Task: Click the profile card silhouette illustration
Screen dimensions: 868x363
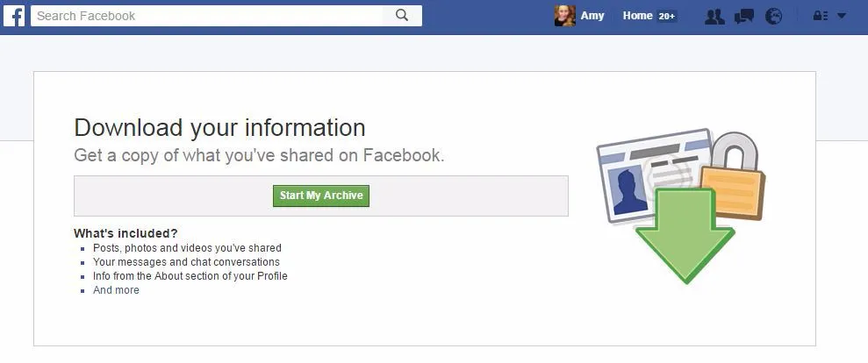Action: pos(628,191)
